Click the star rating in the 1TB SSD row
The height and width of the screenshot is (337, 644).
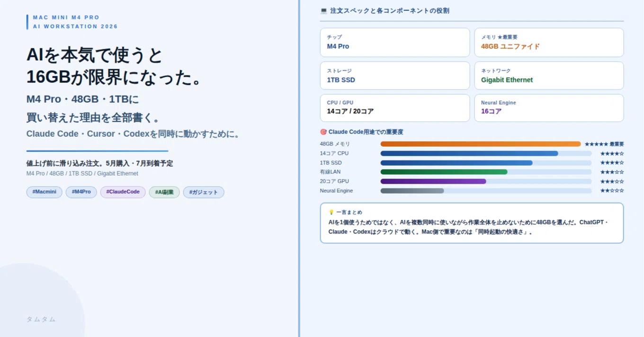pos(612,163)
